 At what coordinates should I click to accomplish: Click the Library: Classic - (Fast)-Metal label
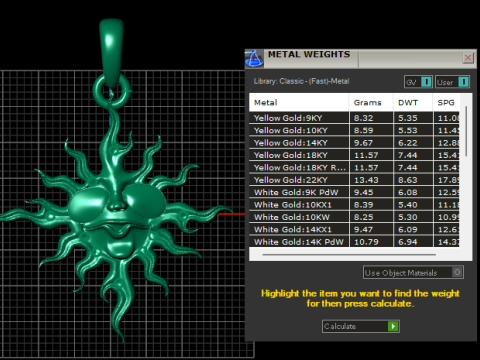[x=301, y=81]
